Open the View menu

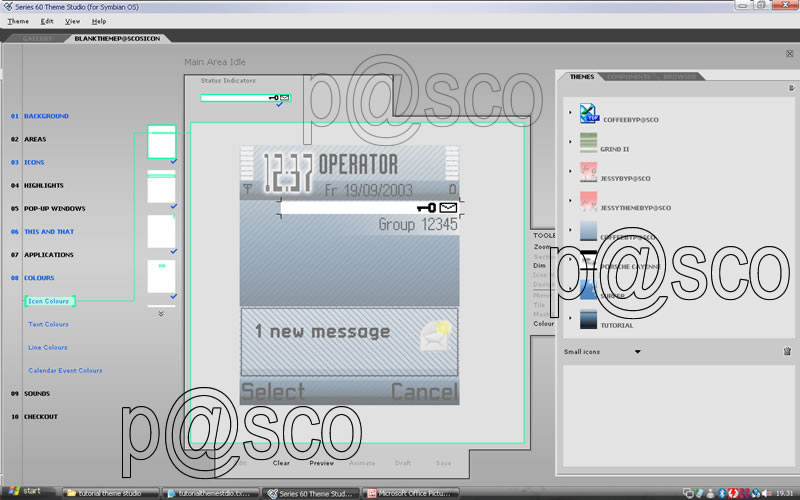72,21
